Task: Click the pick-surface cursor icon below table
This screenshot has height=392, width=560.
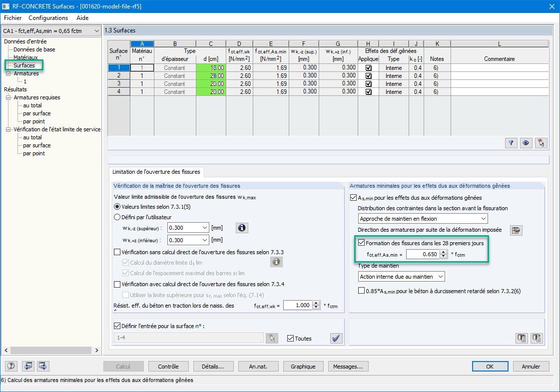Action: click(541, 143)
